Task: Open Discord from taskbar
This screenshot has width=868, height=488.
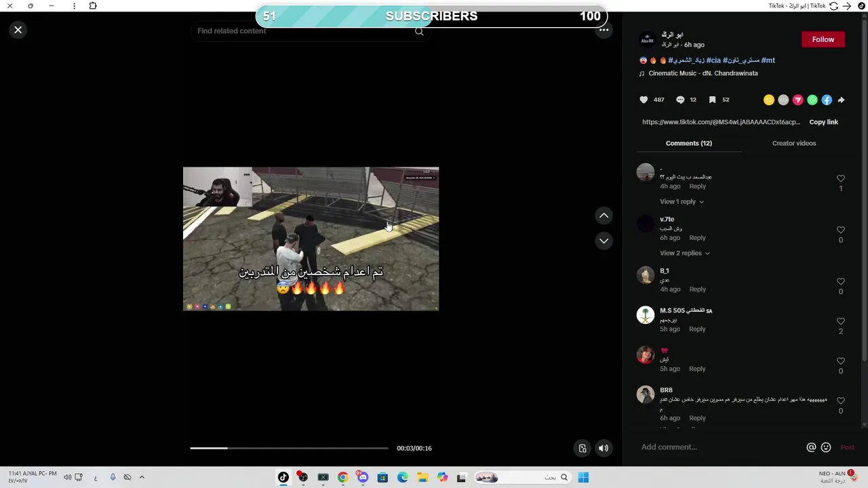Action: (363, 478)
